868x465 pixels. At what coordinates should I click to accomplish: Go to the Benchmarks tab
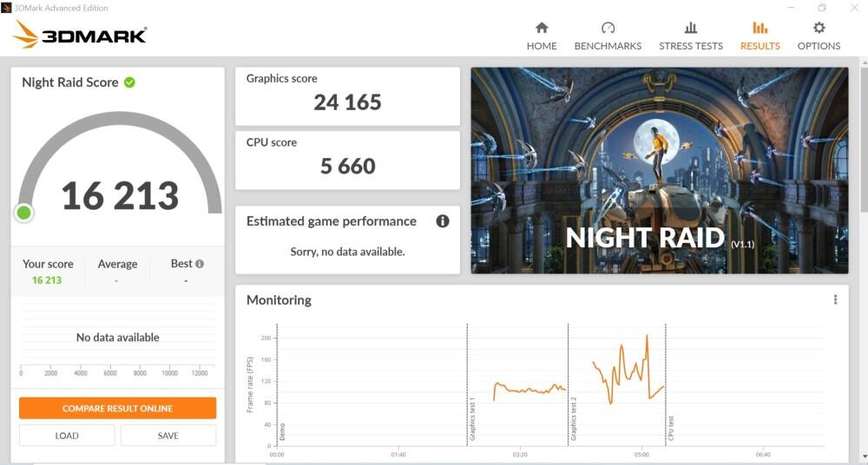pyautogui.click(x=608, y=36)
